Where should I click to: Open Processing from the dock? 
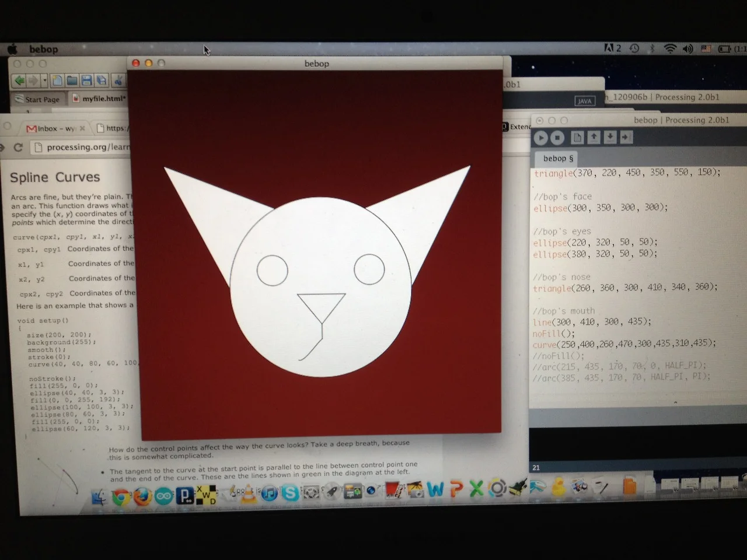[185, 496]
